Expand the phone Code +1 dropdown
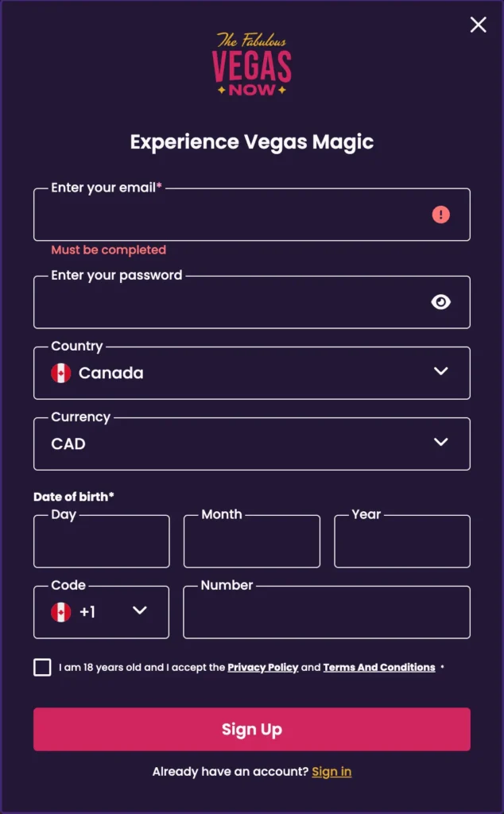 pos(140,610)
